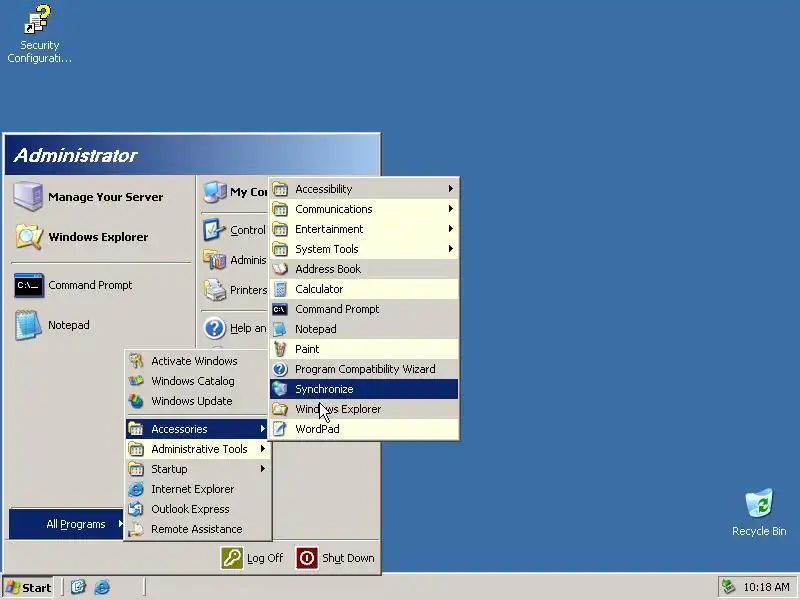Click the My Computer monitor icon
Screen dimensions: 800x600
215,192
